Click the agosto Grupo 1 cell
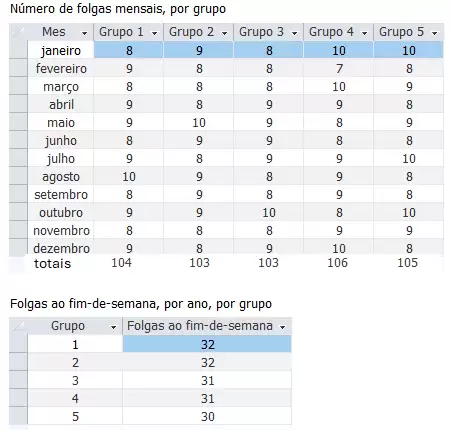 129,176
